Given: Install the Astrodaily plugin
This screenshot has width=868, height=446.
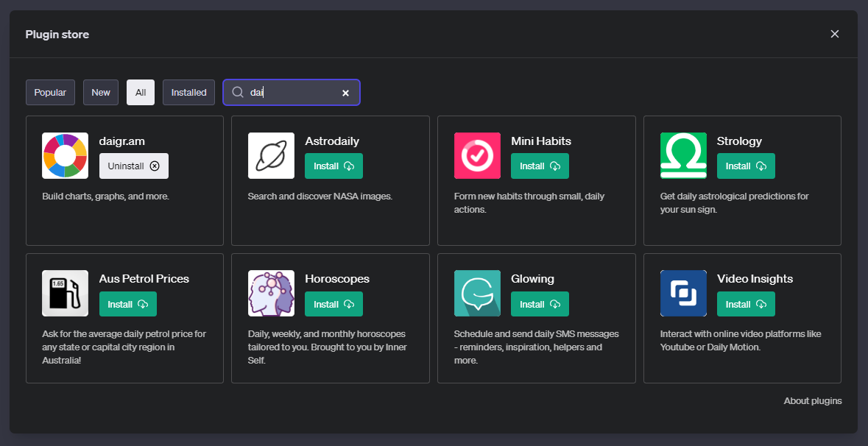Looking at the screenshot, I should (x=334, y=166).
